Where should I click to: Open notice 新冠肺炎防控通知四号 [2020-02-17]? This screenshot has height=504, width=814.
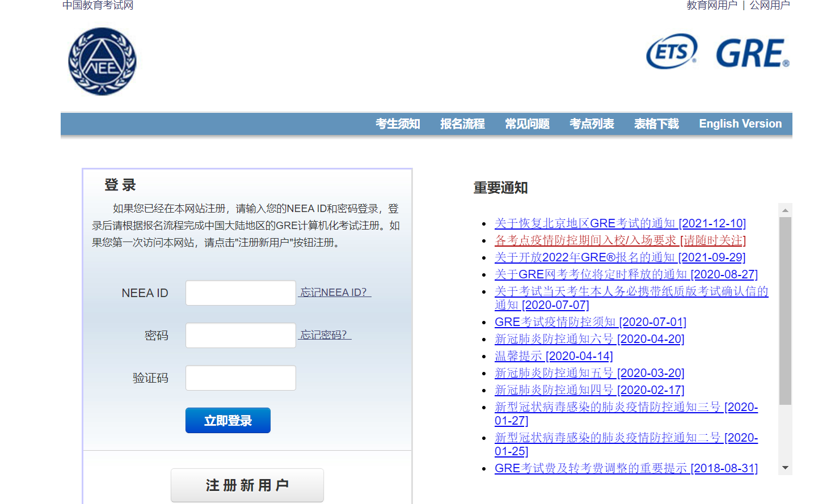tap(589, 390)
